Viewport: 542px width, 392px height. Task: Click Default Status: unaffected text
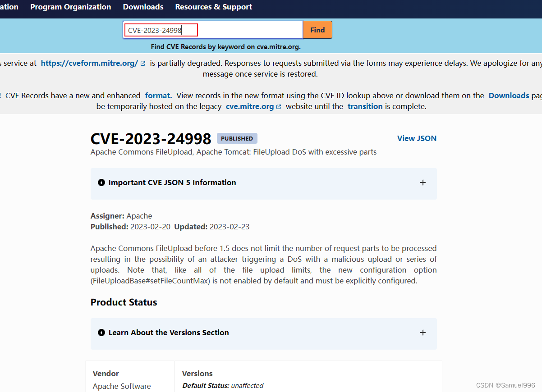(x=223, y=386)
